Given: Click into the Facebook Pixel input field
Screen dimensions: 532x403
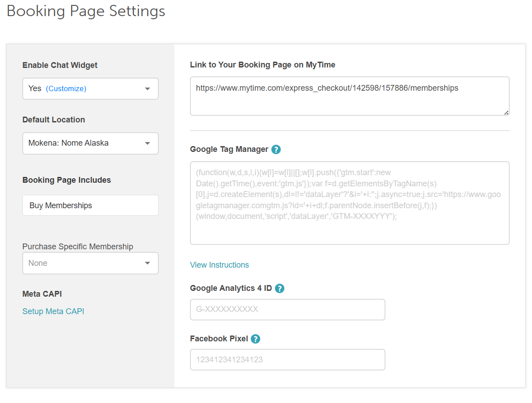Looking at the screenshot, I should coord(287,360).
